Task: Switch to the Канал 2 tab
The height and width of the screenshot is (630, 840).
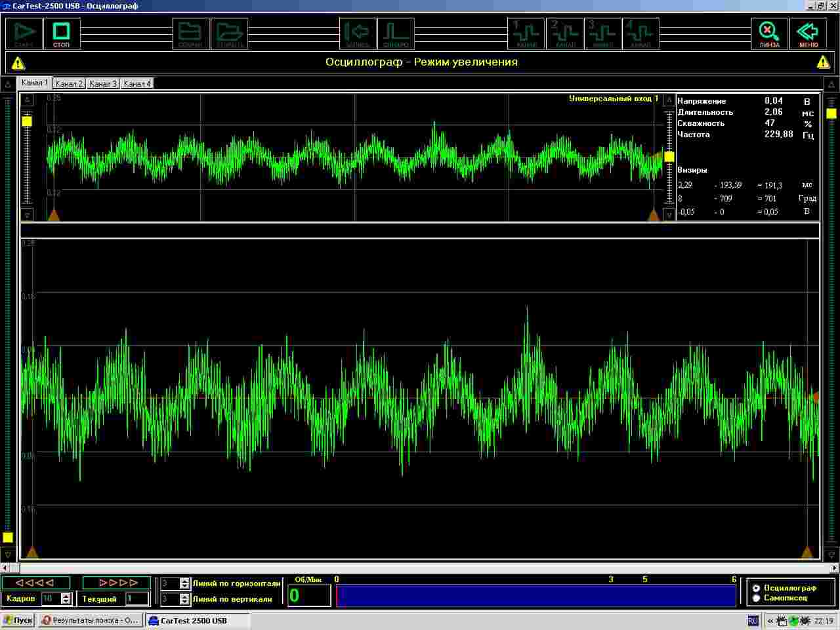Action: [69, 83]
